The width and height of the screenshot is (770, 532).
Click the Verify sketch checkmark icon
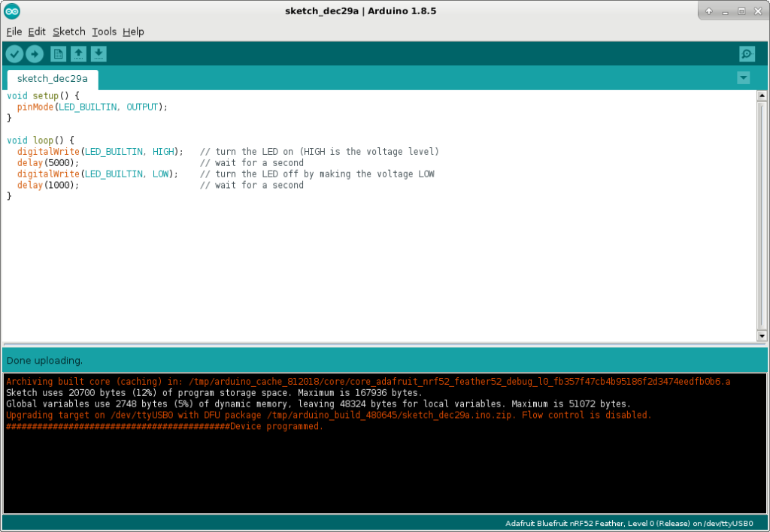coord(14,53)
